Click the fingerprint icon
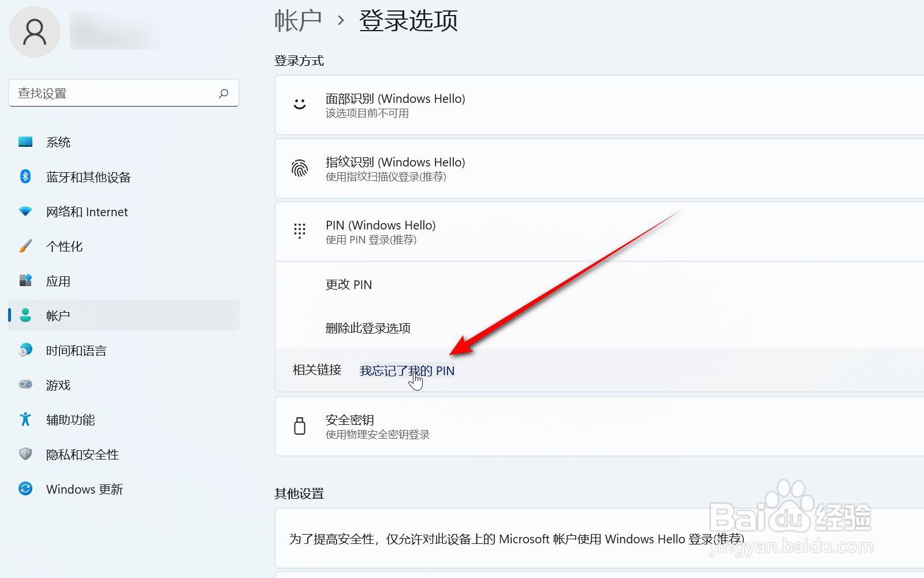The image size is (924, 578). coord(300,168)
